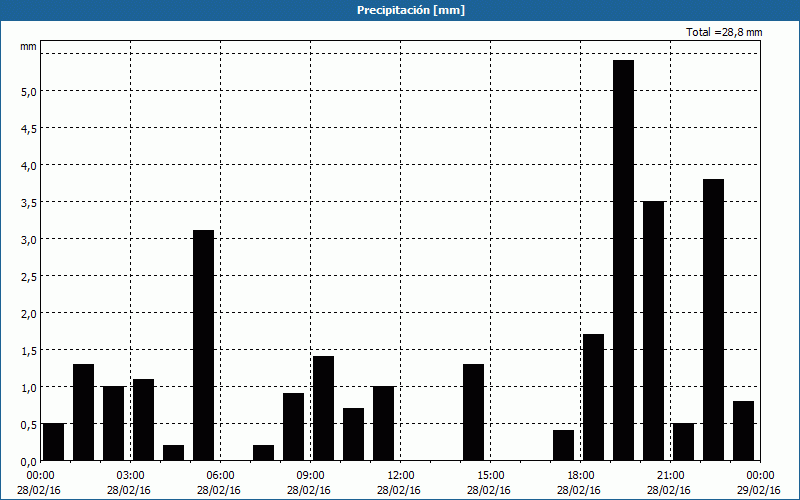Click the 12:00 x-axis time label
Viewport: 800px width, 500px height.
tap(401, 476)
